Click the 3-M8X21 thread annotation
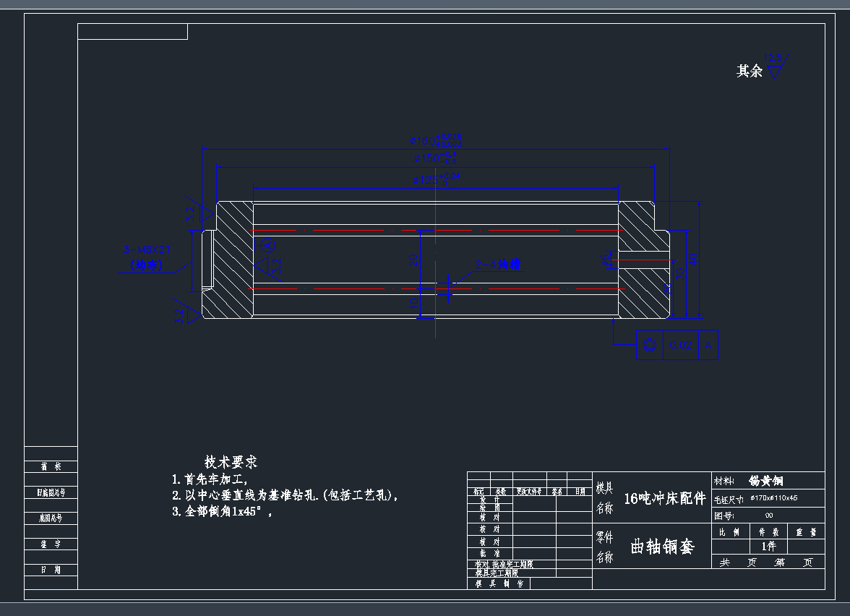 tap(147, 250)
